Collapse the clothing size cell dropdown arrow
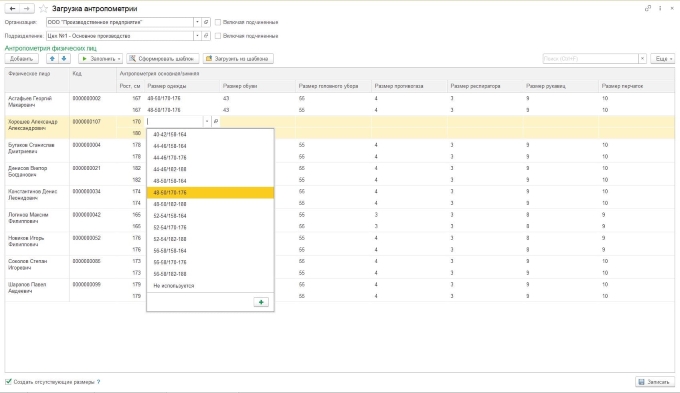 (x=207, y=121)
